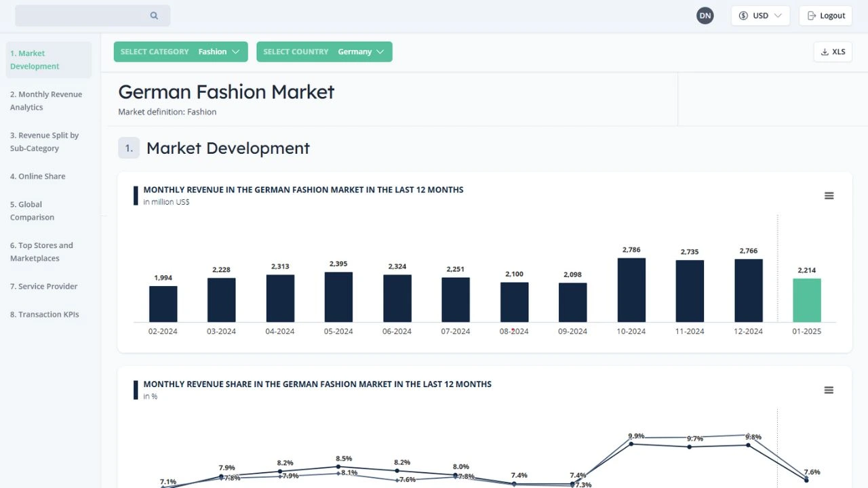Image resolution: width=868 pixels, height=488 pixels.
Task: Select Monthly Revenue Analytics in the sidebar
Action: [x=47, y=100]
